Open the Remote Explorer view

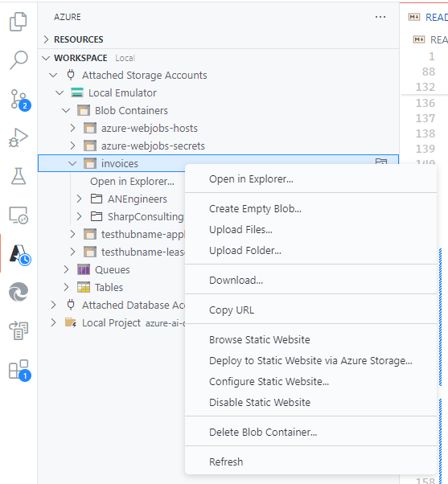[18, 215]
